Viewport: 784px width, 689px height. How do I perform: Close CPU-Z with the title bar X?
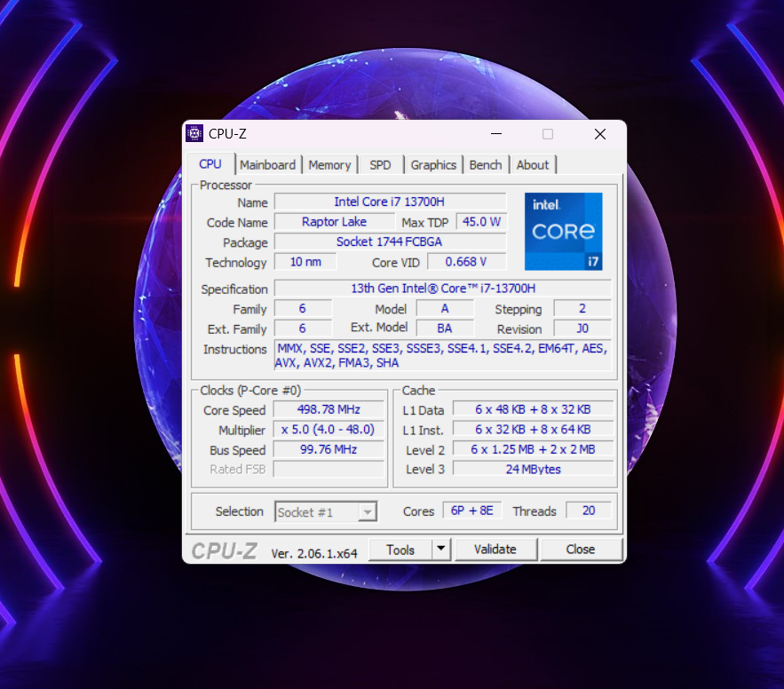pos(600,134)
